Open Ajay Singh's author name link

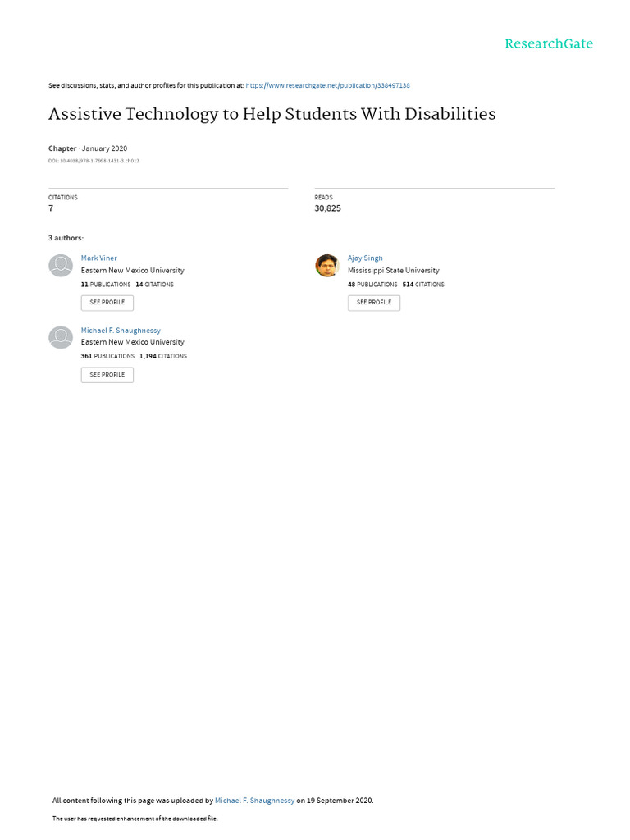pos(365,258)
